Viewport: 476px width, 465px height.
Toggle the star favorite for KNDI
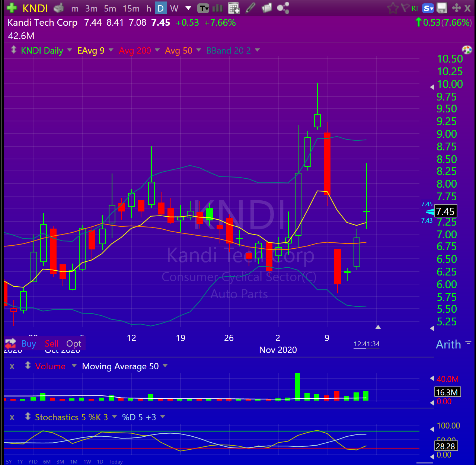pyautogui.click(x=393, y=8)
